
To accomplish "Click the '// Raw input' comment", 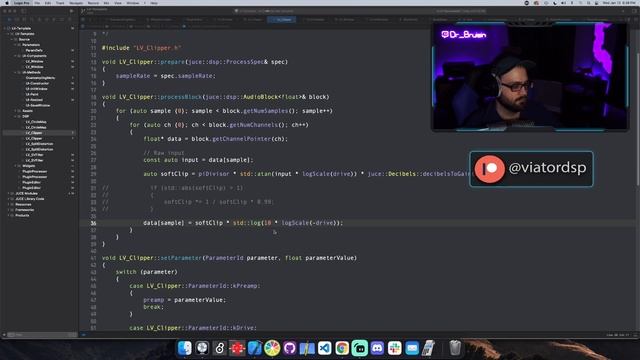I will click(164, 153).
